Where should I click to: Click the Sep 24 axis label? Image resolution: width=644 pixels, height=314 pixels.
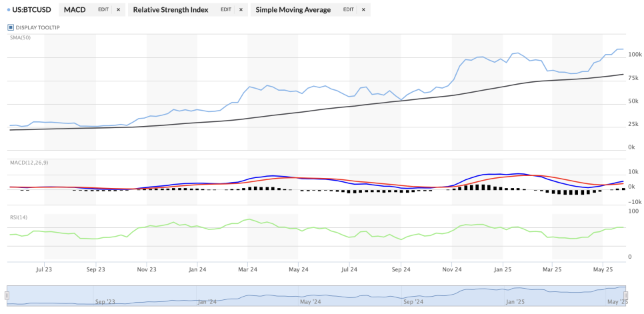click(401, 270)
